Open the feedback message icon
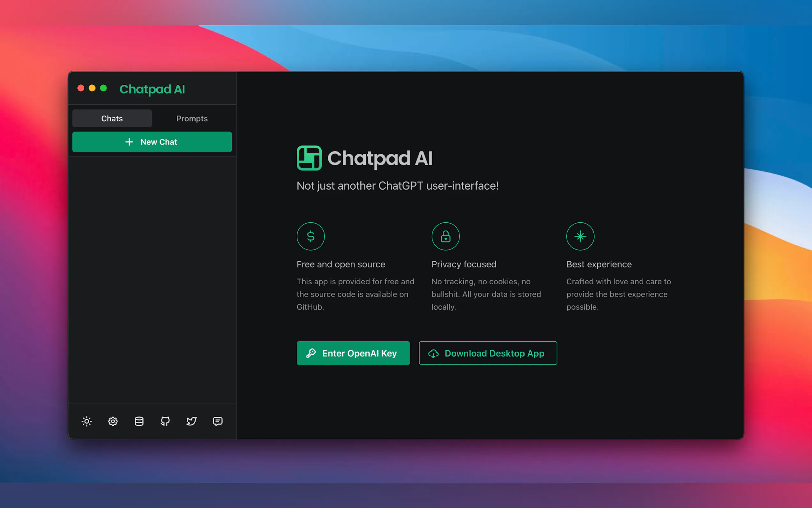The width and height of the screenshot is (812, 508). 217,421
